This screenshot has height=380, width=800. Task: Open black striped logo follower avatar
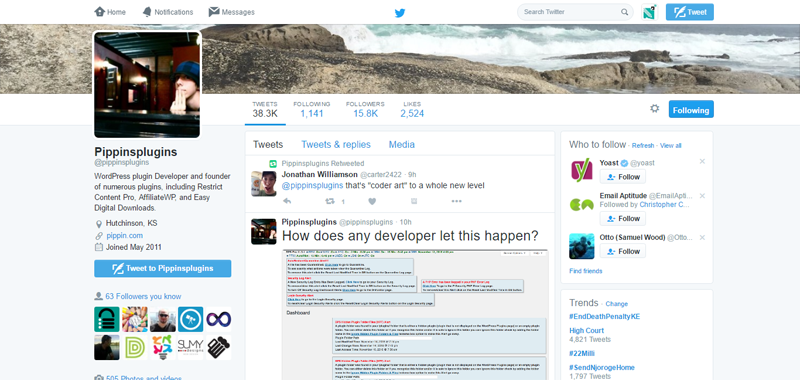(x=218, y=347)
